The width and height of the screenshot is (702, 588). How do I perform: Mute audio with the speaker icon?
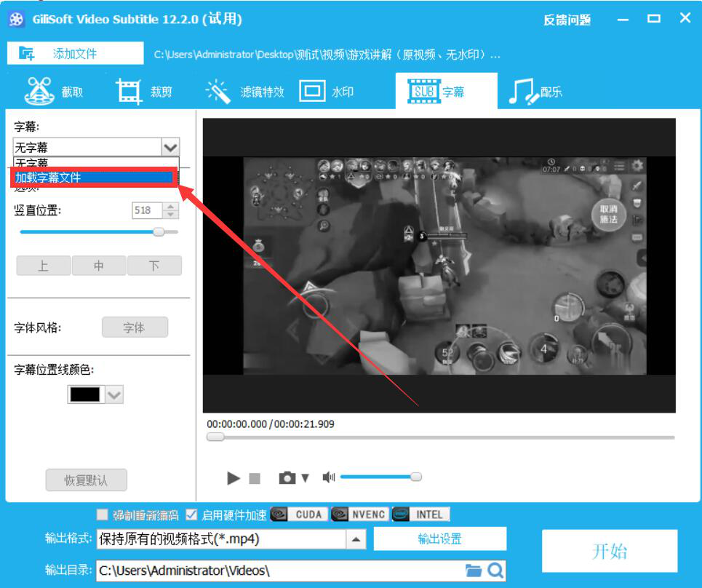pyautogui.click(x=329, y=477)
